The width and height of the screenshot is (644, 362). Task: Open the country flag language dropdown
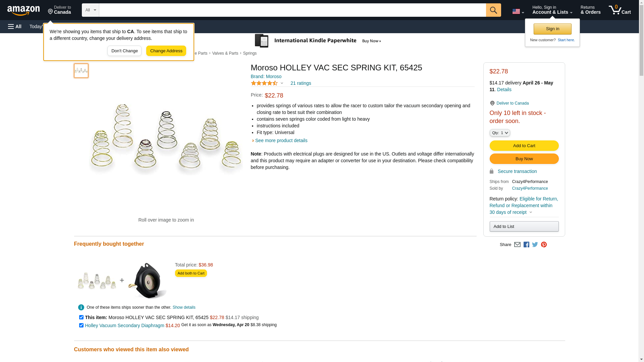518,11
